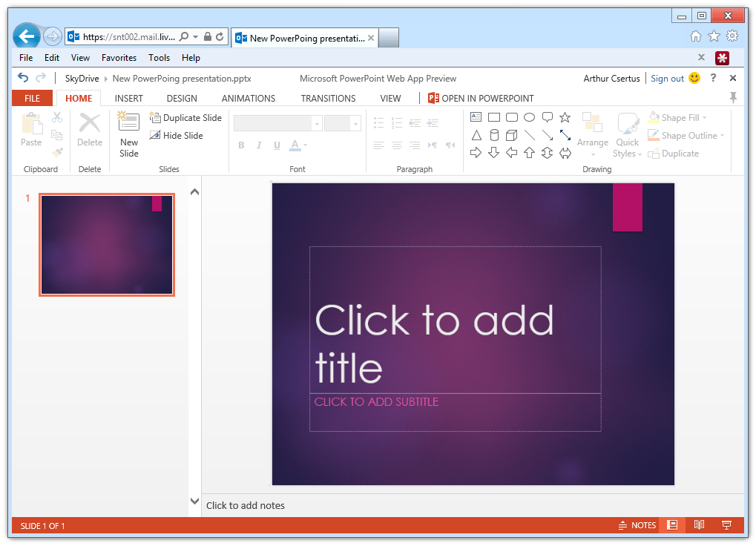The image size is (756, 546).
Task: Toggle italic formatting
Action: pos(259,145)
